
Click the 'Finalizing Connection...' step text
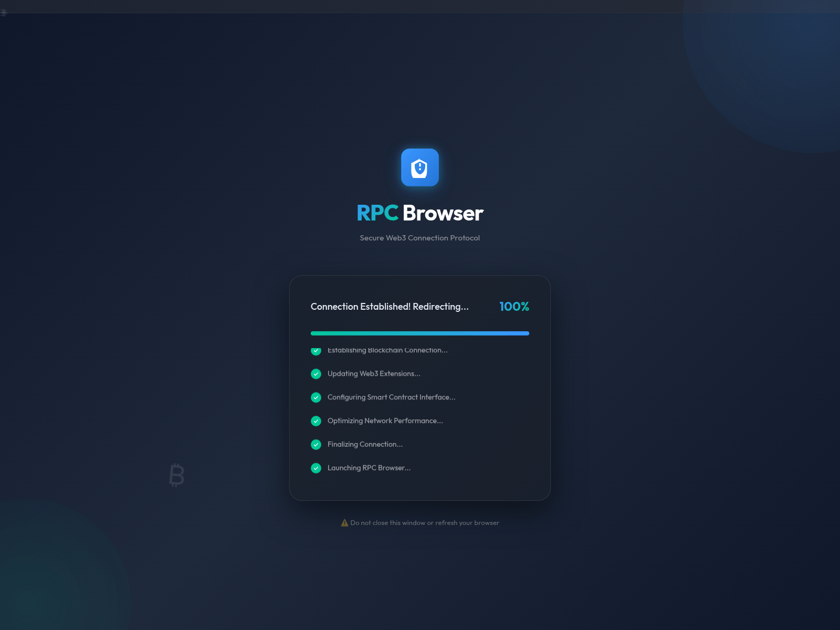point(365,445)
